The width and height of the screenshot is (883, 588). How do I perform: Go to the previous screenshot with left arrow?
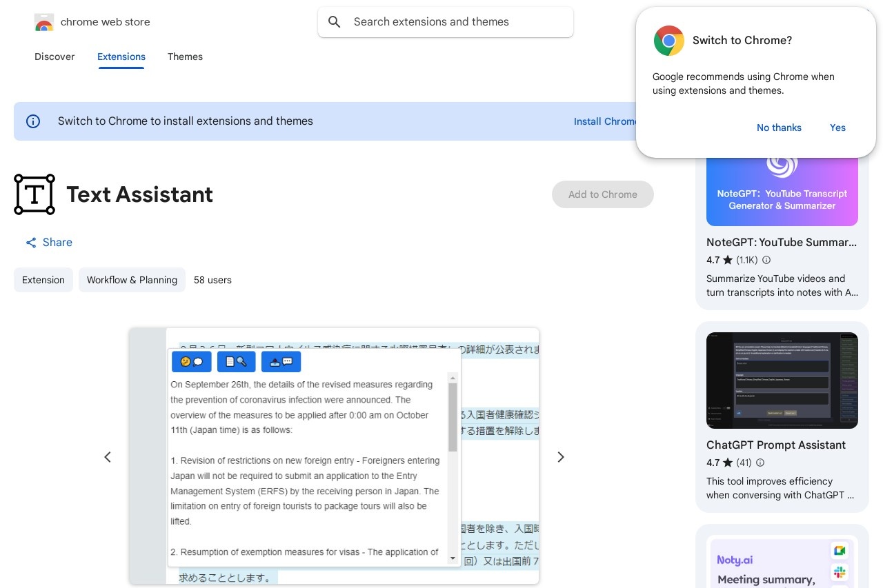click(x=108, y=457)
